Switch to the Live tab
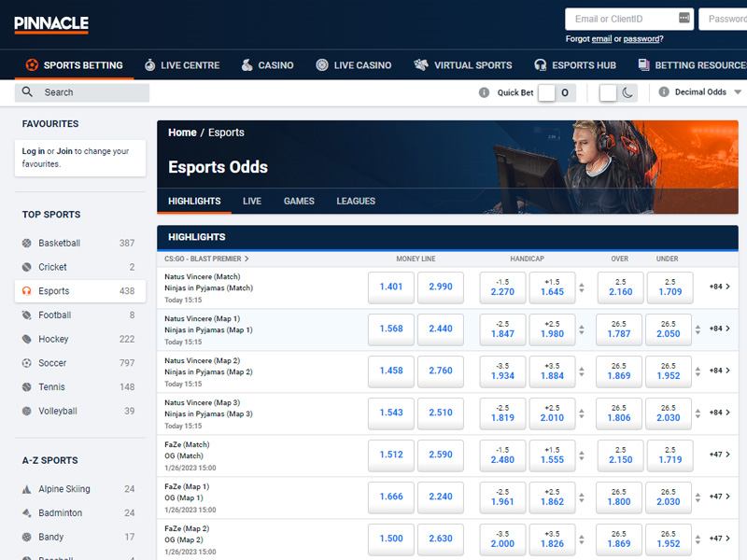This screenshot has width=747, height=560. [x=252, y=201]
